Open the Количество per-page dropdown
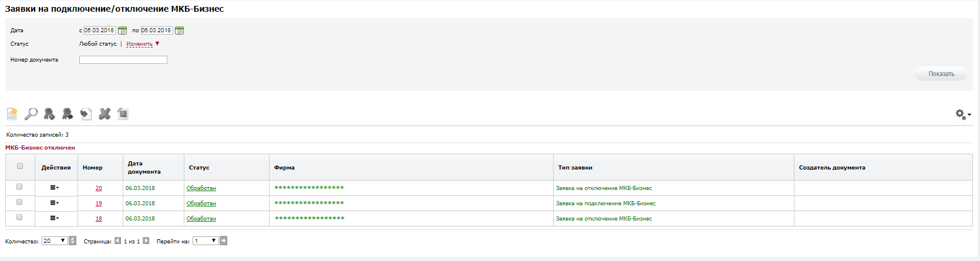This screenshot has width=980, height=261. click(55, 240)
